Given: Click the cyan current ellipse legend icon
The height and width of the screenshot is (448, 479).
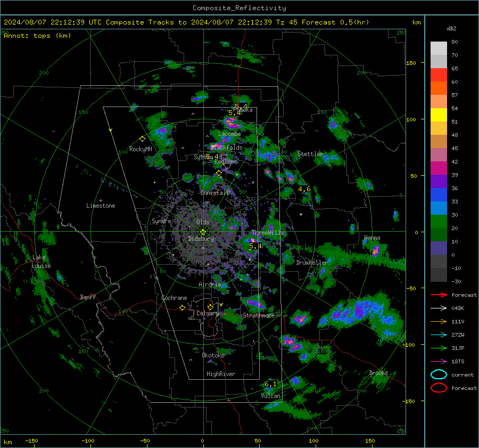Looking at the screenshot, I should coord(439,374).
